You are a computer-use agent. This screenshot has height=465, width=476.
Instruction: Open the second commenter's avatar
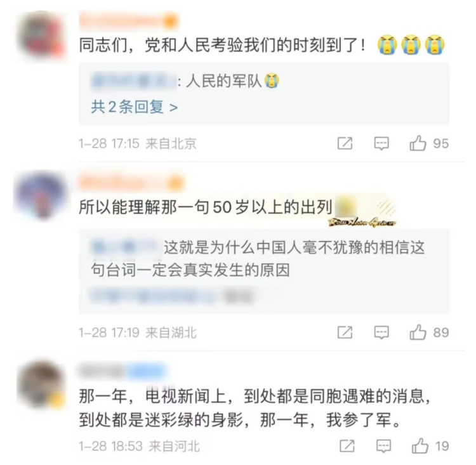41,195
